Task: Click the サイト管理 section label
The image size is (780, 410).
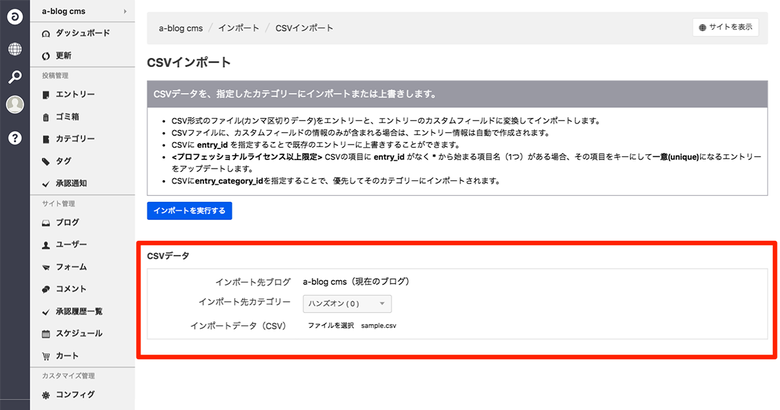Action: click(x=59, y=204)
